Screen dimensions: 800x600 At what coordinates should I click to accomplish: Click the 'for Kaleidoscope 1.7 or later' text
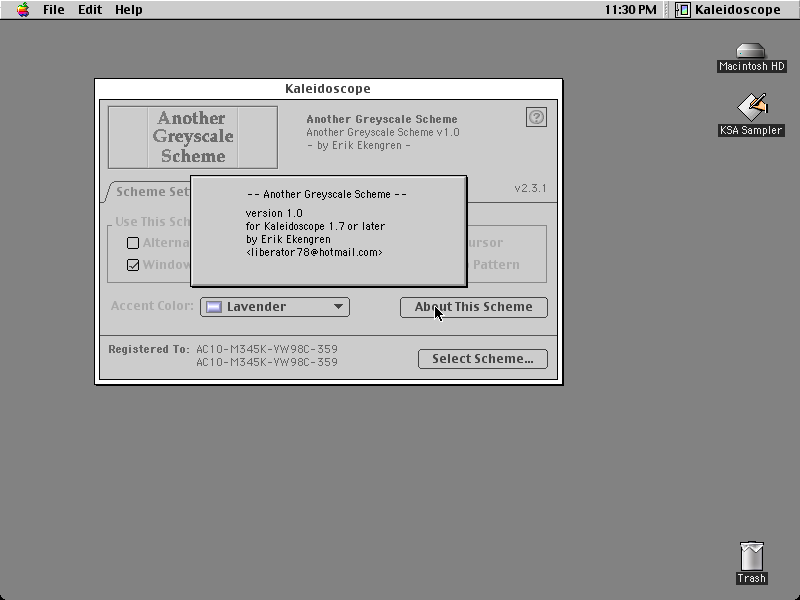[x=315, y=227]
